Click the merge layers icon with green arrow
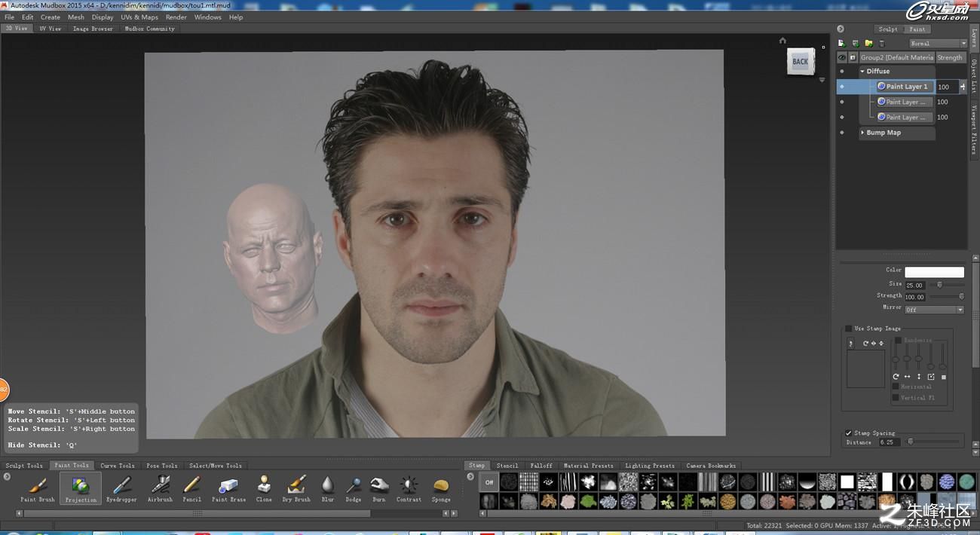The width and height of the screenshot is (980, 535). tap(856, 43)
